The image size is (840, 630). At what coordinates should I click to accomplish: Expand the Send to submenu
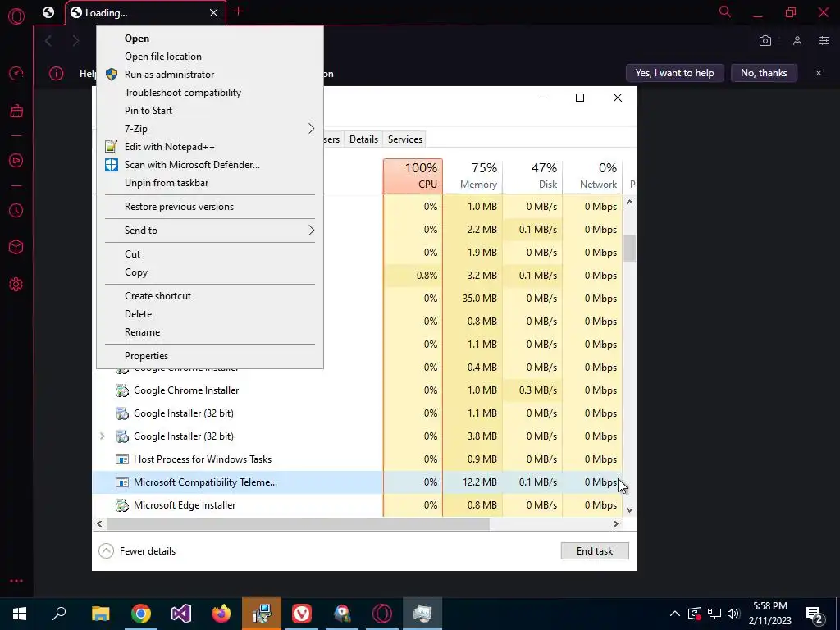209,231
